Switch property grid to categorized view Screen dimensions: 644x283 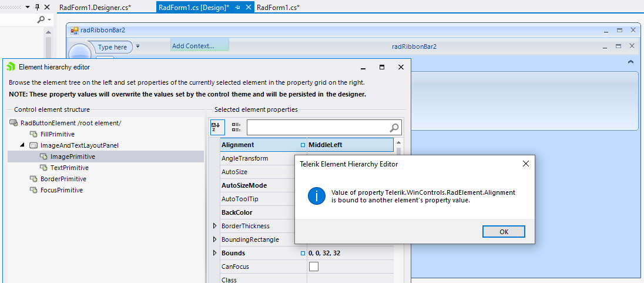[236, 127]
